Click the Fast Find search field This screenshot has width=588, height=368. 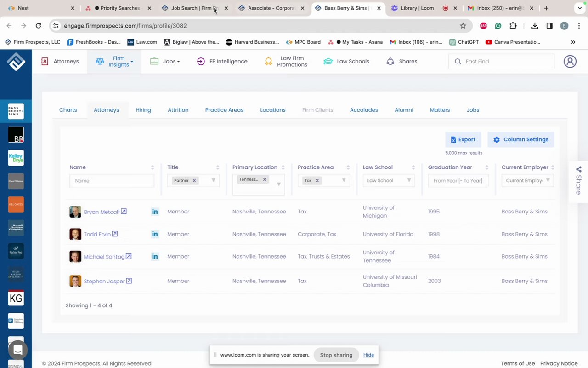point(501,62)
